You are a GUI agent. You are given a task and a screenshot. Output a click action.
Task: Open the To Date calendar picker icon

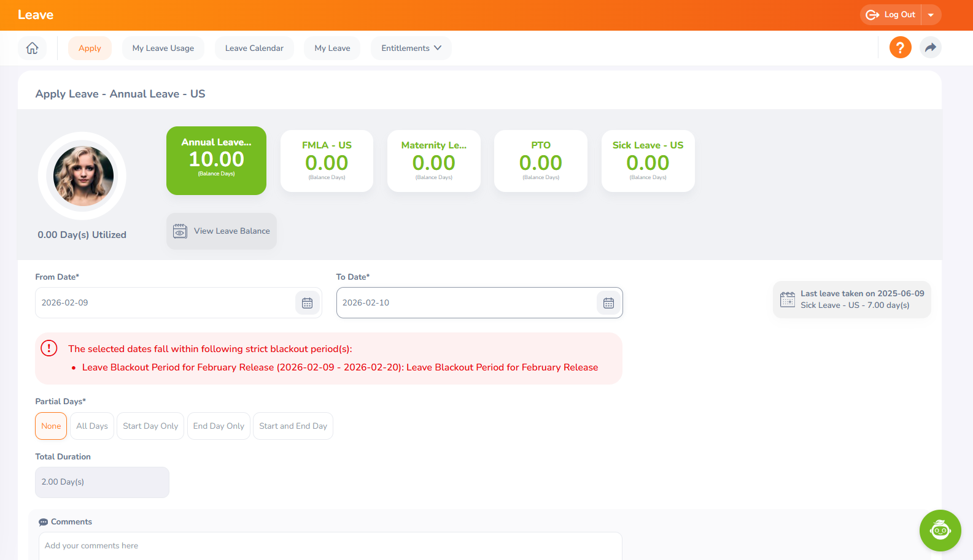[608, 303]
